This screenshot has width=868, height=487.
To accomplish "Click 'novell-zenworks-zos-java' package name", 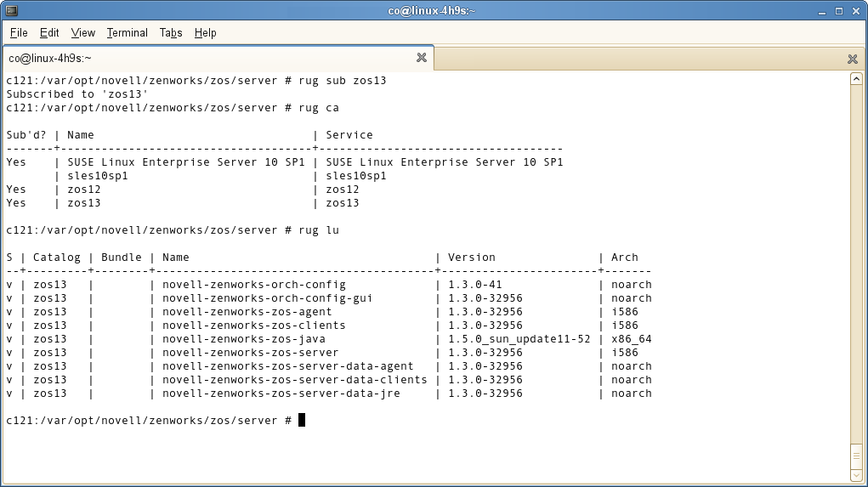I will [x=244, y=338].
